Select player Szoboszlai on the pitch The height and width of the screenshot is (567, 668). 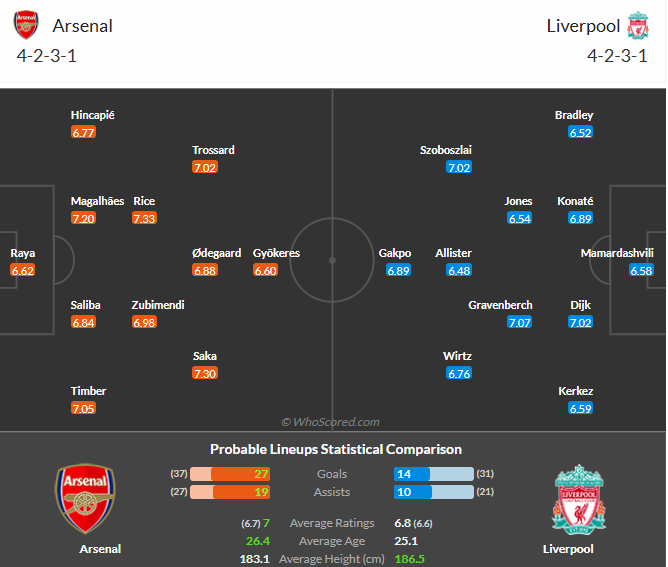(446, 150)
